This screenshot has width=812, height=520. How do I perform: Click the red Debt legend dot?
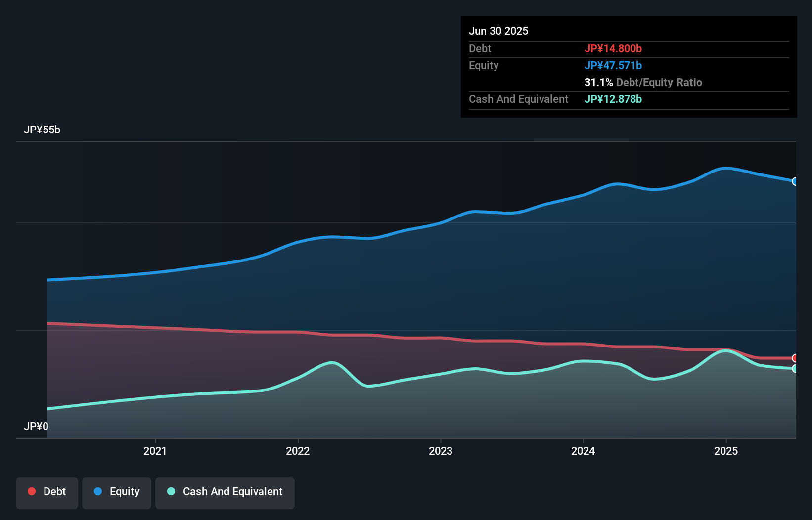pyautogui.click(x=31, y=491)
